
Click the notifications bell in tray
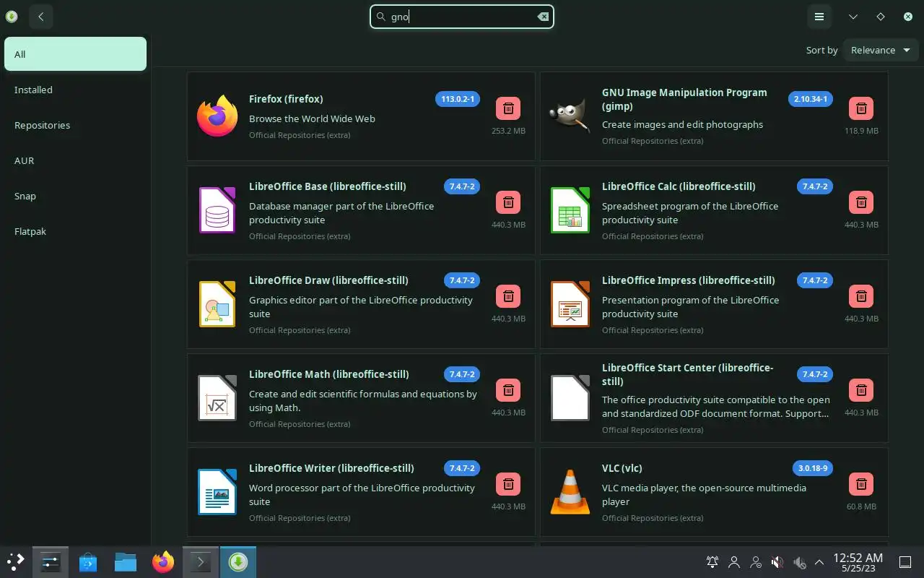pos(712,562)
